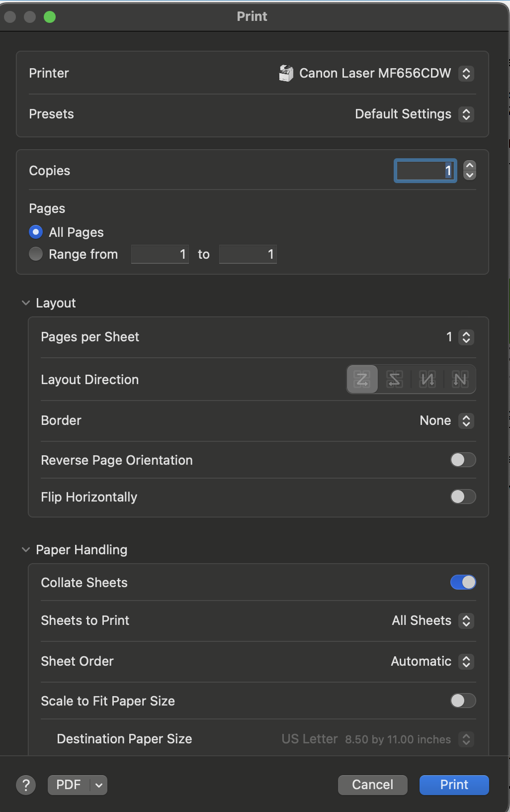Open the PDF options menu arrow

coord(99,785)
